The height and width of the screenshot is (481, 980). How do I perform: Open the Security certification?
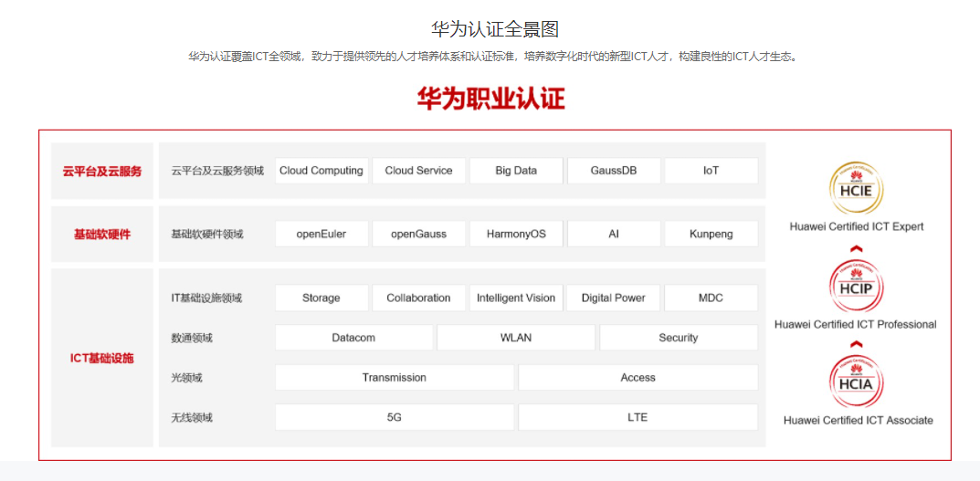[x=679, y=338]
